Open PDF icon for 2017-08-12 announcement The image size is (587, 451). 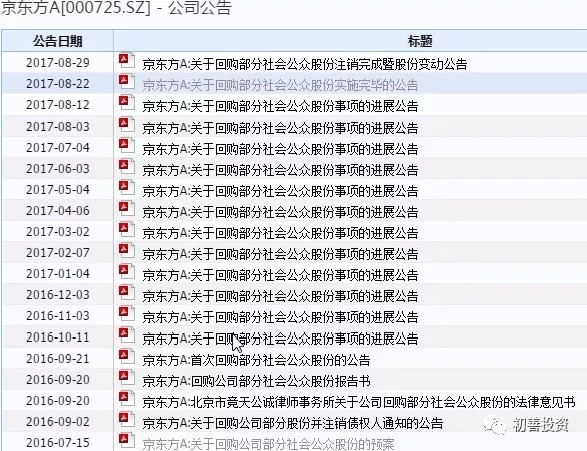[127, 103]
